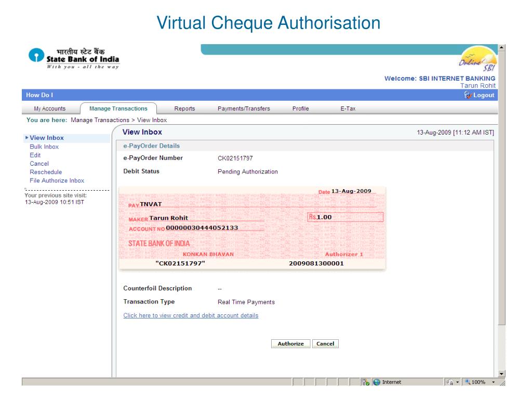Open View Inbox in the sidebar
Image resolution: width=532 pixels, height=399 pixels.
pyautogui.click(x=47, y=138)
